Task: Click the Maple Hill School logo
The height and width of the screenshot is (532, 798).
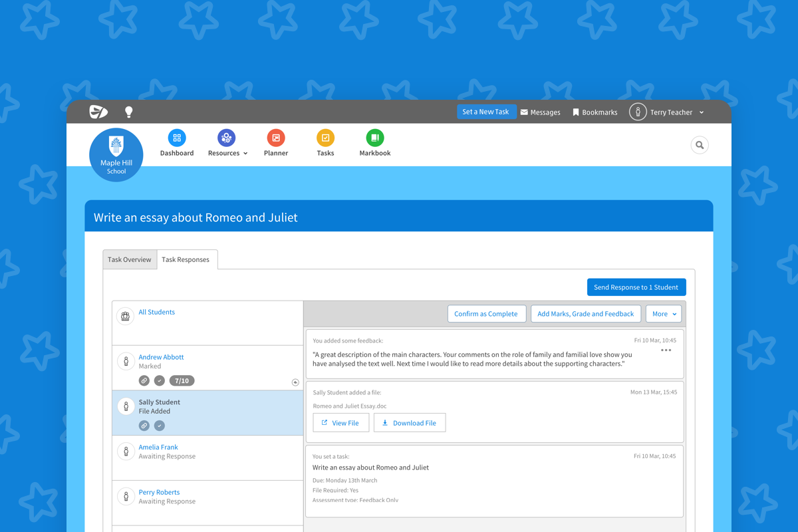Action: (116, 155)
